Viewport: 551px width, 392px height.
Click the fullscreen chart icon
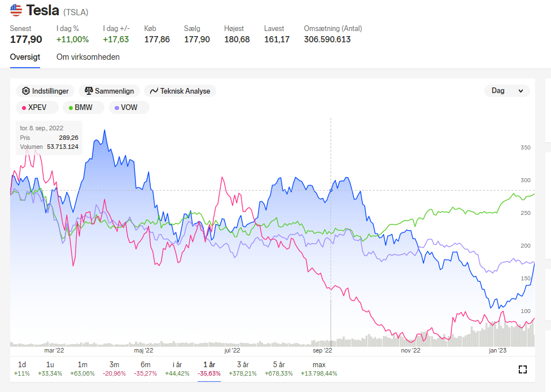(x=523, y=369)
